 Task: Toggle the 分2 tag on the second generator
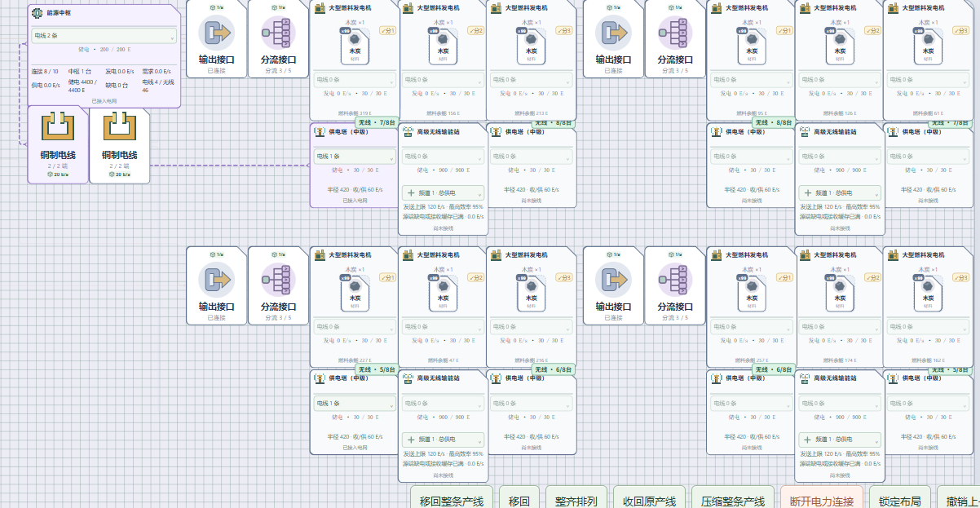tap(475, 31)
